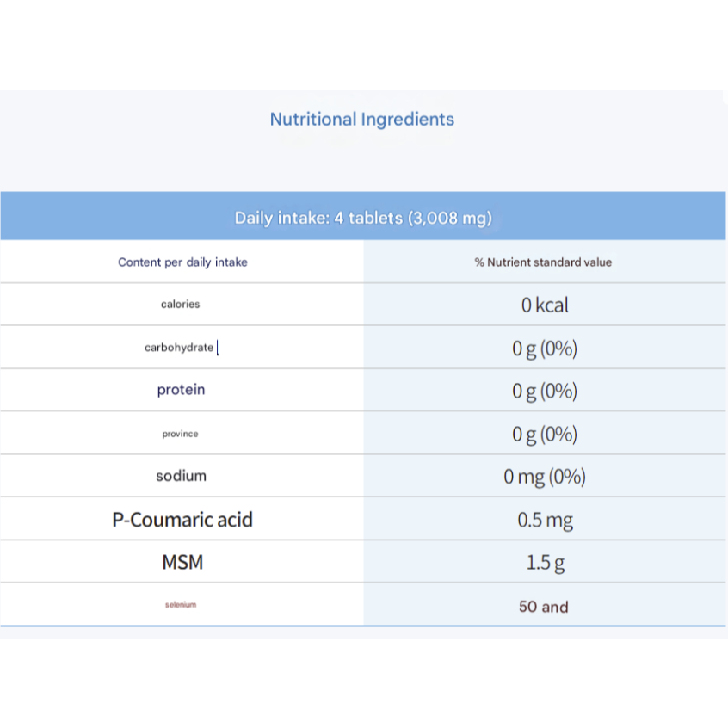Click the province 0 g (0%) value
The width and height of the screenshot is (728, 728).
[x=545, y=434]
